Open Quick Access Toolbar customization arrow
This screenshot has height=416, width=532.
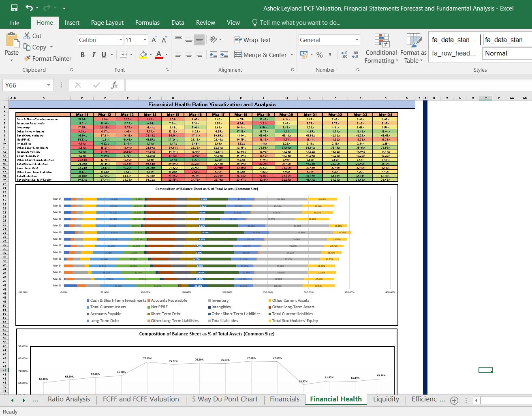pyautogui.click(x=64, y=8)
